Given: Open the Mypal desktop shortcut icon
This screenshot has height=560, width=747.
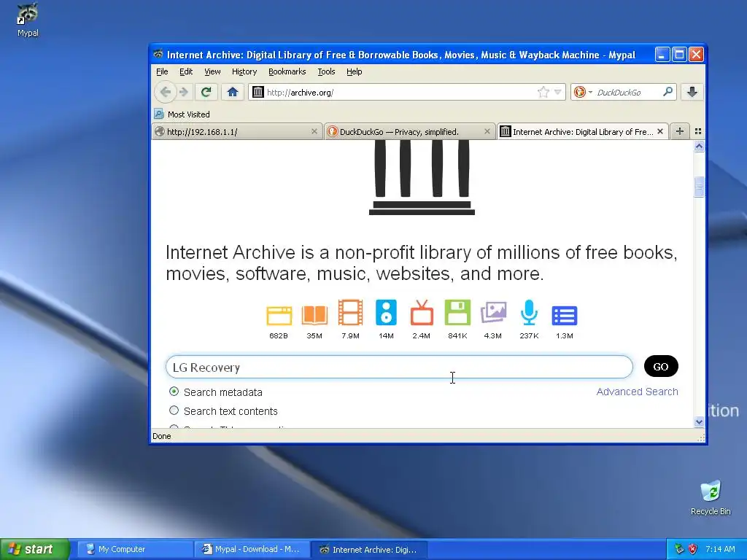Looking at the screenshot, I should click(x=28, y=20).
